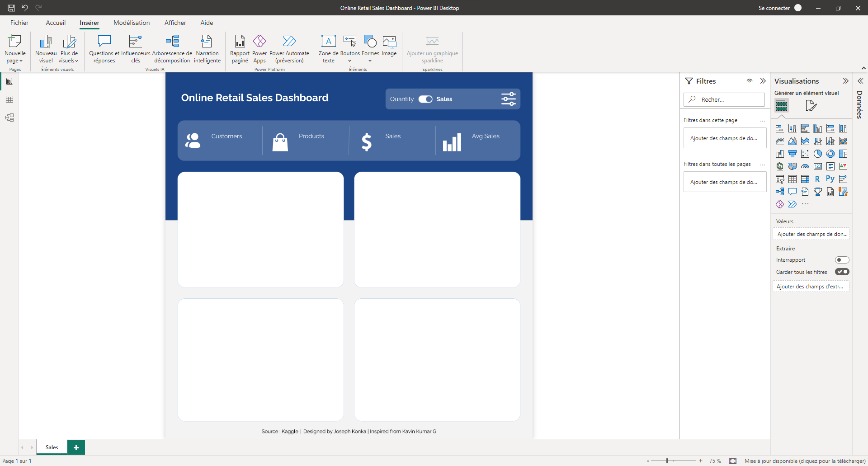This screenshot has height=466, width=868.
Task: Select the treemap visual
Action: [843, 154]
